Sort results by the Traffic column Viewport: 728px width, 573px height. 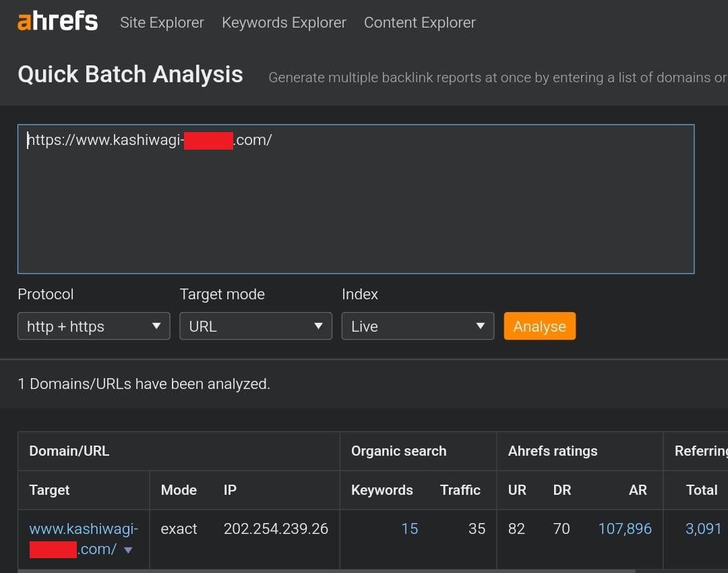click(x=460, y=490)
